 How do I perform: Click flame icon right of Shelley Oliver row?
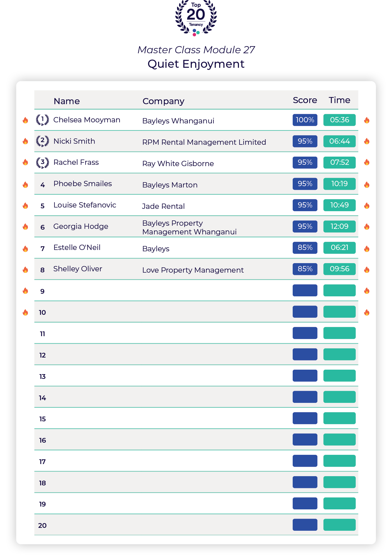(367, 270)
